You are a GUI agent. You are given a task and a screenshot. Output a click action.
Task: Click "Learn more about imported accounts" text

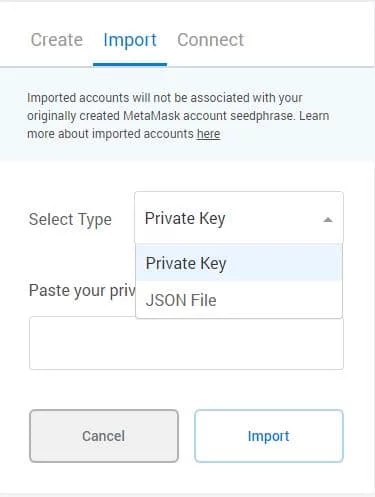tap(178, 125)
